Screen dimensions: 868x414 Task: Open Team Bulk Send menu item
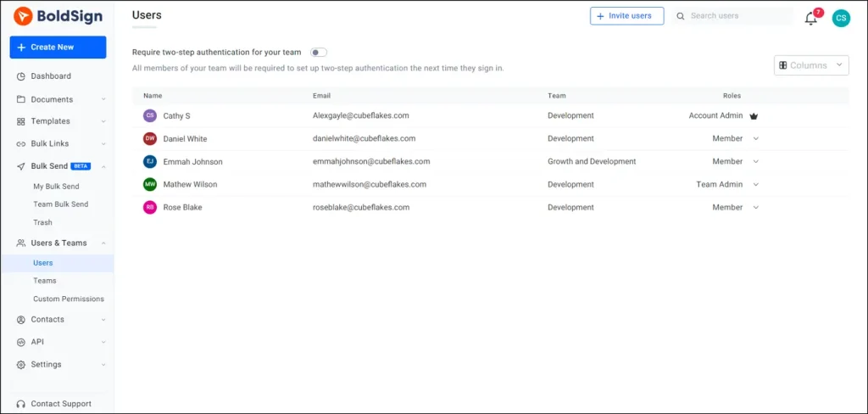point(60,204)
